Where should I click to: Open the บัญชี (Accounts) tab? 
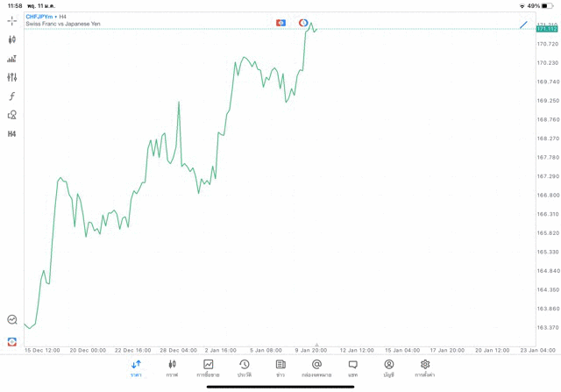point(388,367)
